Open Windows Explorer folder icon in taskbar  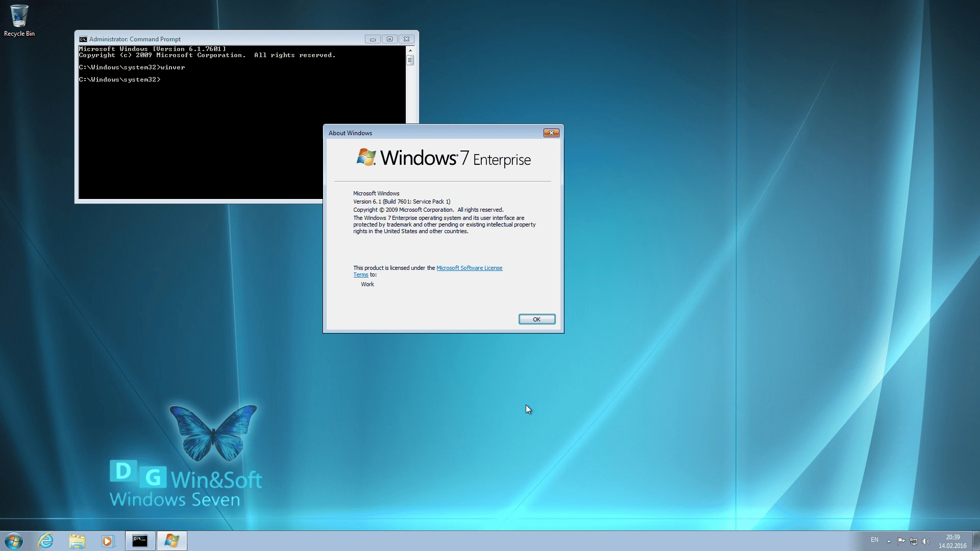coord(77,541)
